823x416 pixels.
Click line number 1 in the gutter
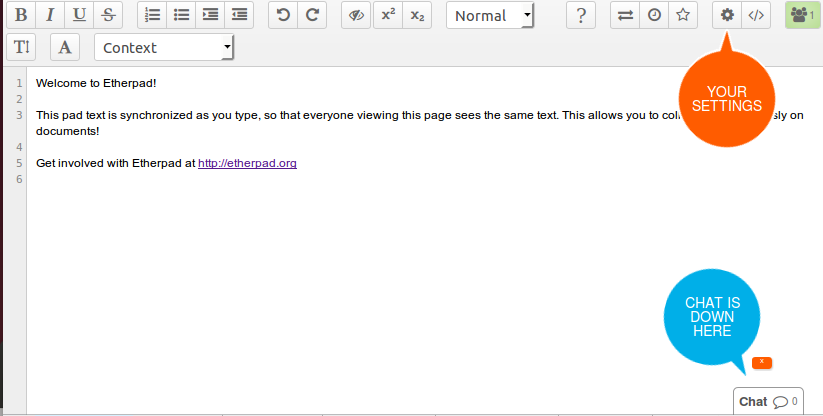[x=19, y=83]
